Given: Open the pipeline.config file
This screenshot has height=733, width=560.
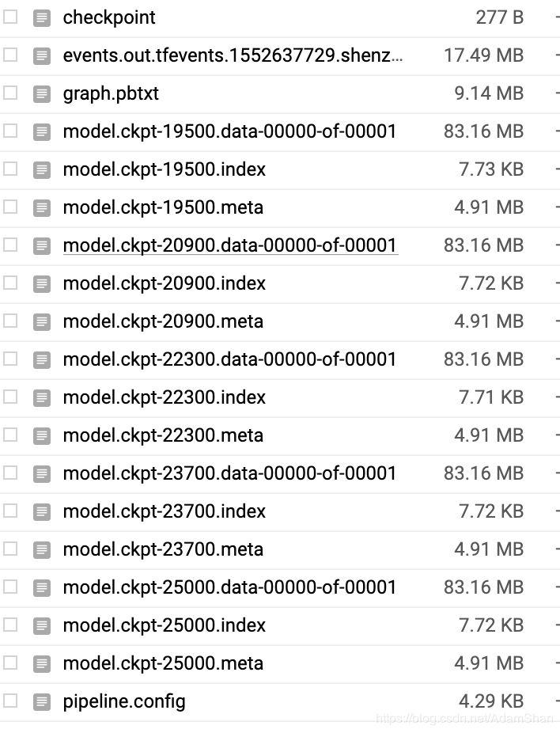Looking at the screenshot, I should coord(124,701).
